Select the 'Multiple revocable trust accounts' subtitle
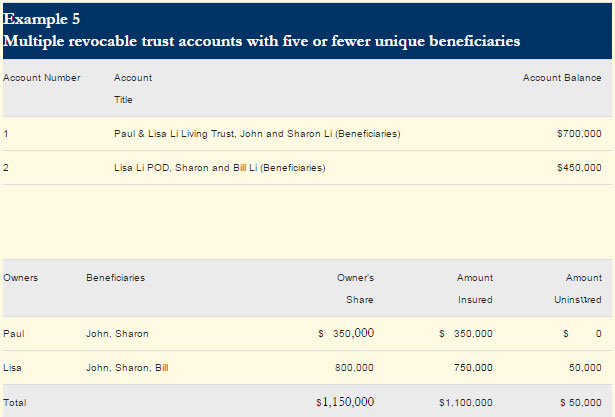The height and width of the screenshot is (417, 615). [261, 42]
